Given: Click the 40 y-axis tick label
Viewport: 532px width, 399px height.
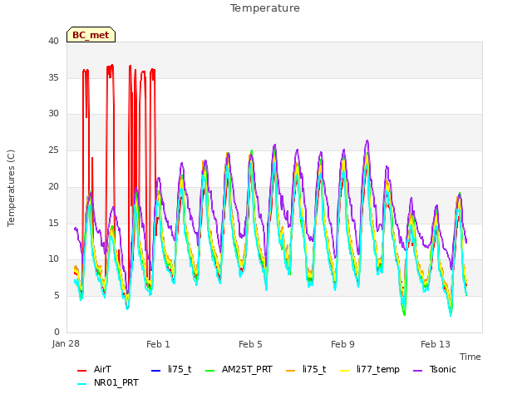Looking at the screenshot, I should pos(53,41).
